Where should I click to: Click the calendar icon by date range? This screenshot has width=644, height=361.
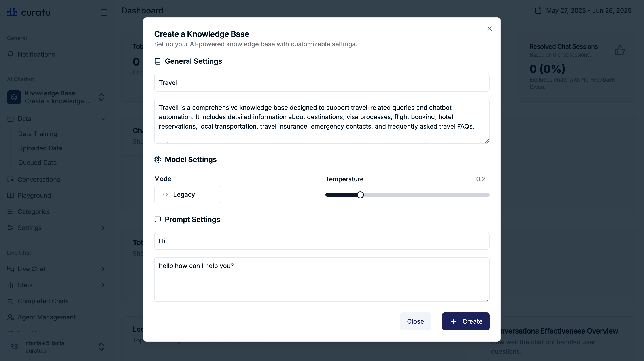point(538,11)
